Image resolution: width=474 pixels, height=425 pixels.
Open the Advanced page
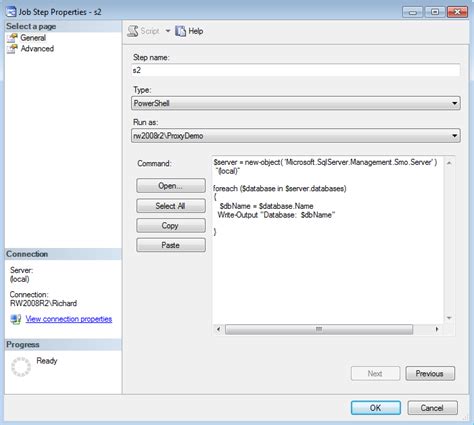(37, 49)
